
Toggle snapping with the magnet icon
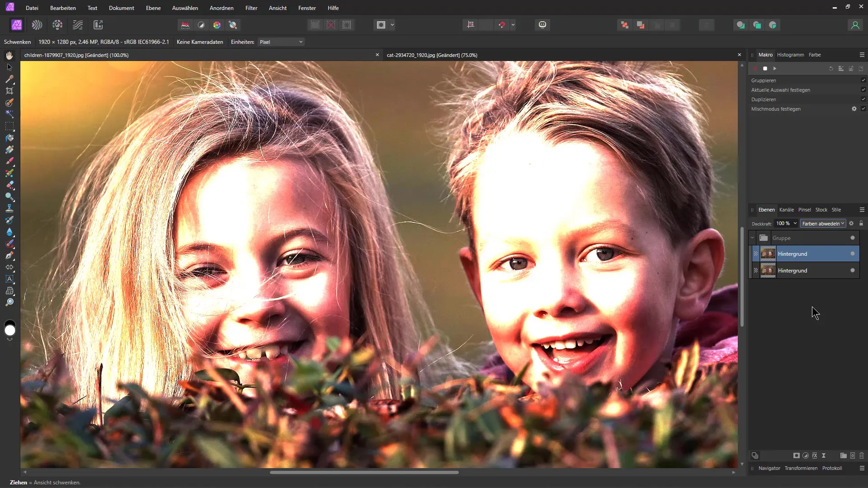point(502,25)
